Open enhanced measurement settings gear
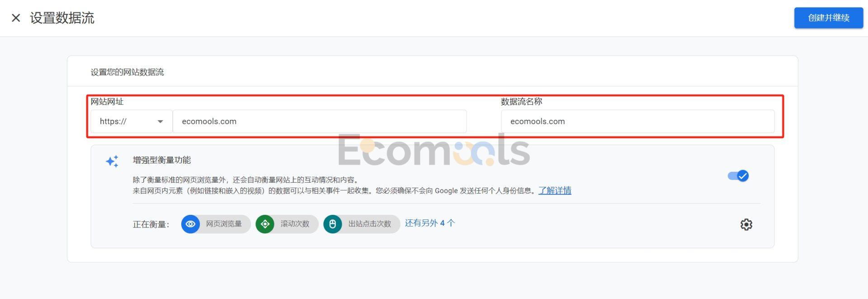Viewport: 868px width, 299px height. [x=746, y=224]
